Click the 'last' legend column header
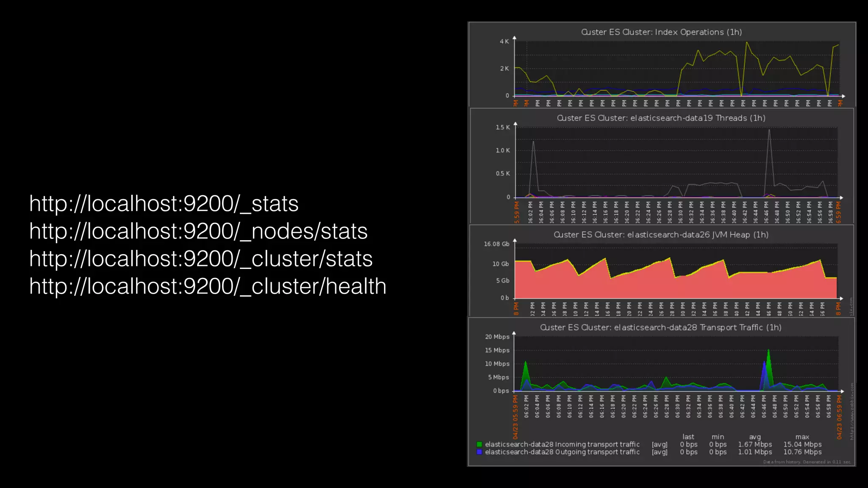The width and height of the screenshot is (868, 488). tap(688, 437)
